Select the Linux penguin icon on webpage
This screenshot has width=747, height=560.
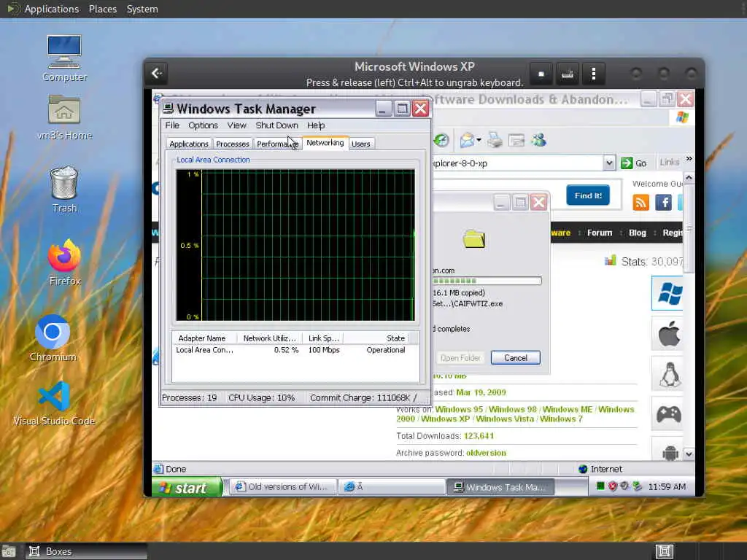(668, 374)
